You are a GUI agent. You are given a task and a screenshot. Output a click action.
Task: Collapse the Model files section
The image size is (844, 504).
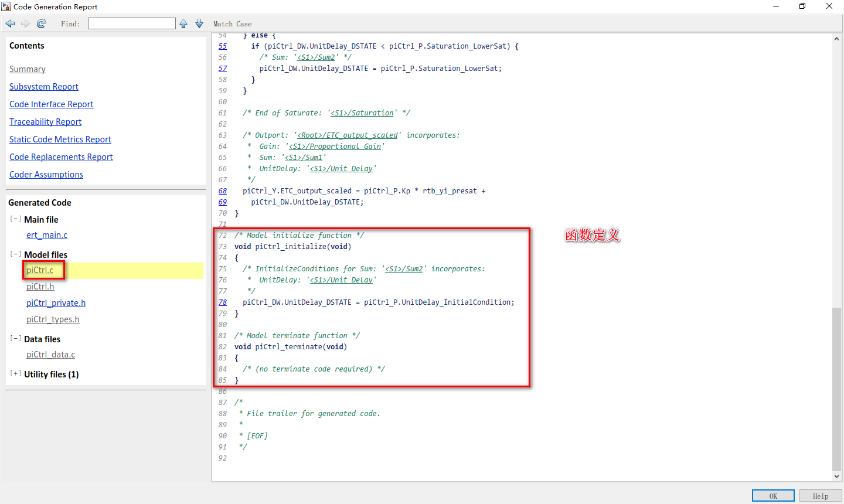point(15,254)
